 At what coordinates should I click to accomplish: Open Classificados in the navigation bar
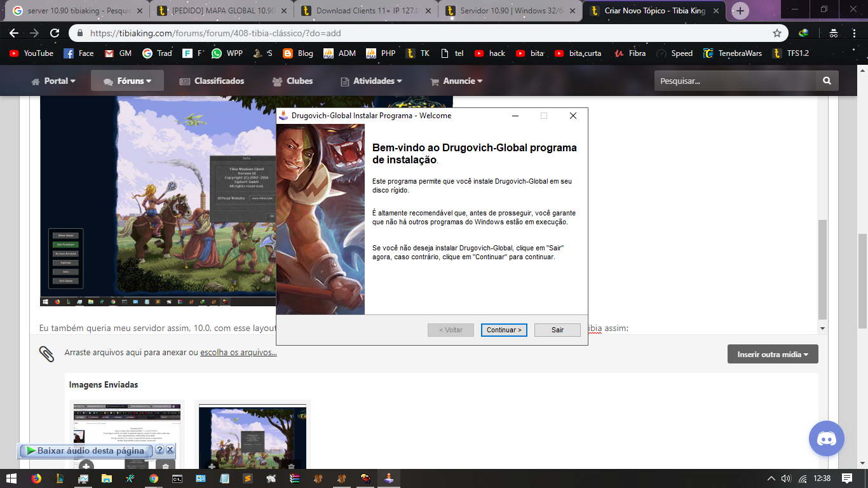[212, 81]
